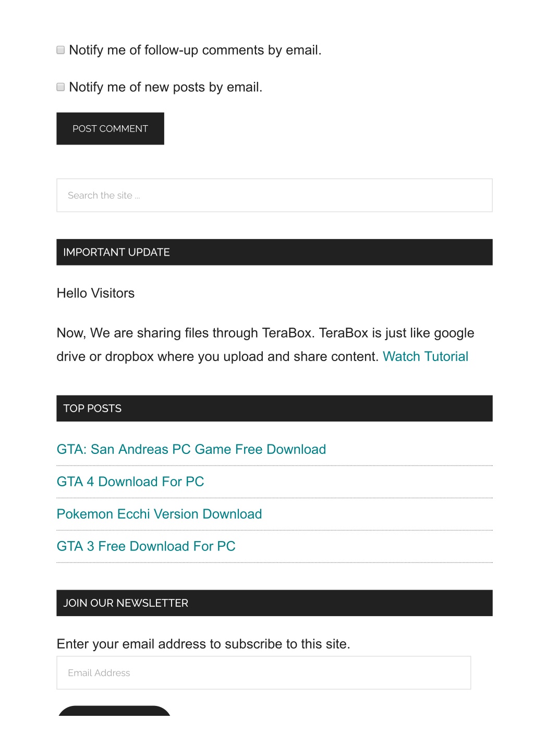
Task: Submit with the POST COMMENT button
Action: (110, 129)
